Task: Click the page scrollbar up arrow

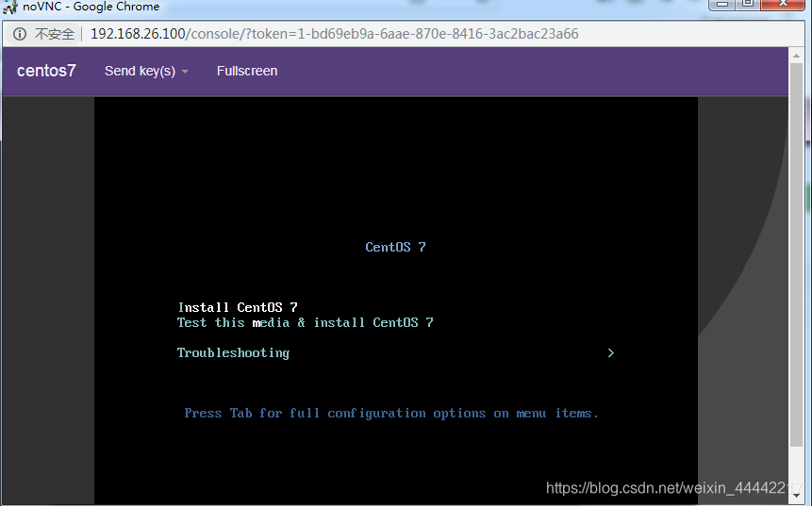Action: [797, 56]
